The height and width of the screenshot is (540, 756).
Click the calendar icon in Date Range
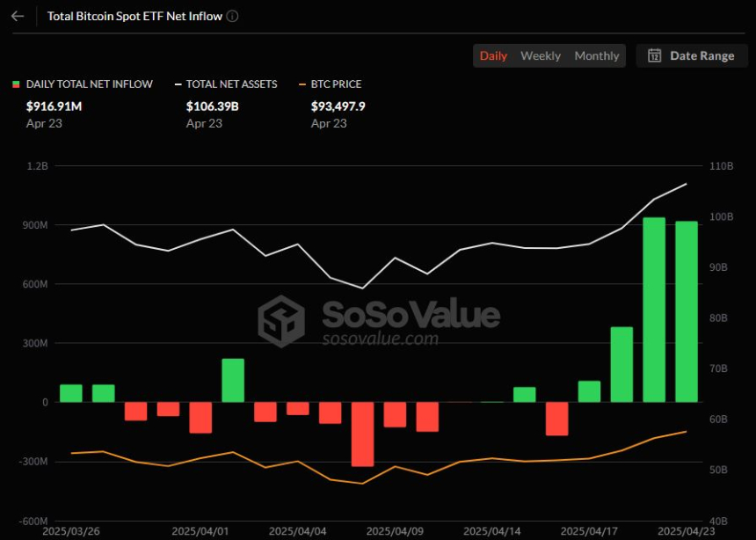click(x=654, y=55)
